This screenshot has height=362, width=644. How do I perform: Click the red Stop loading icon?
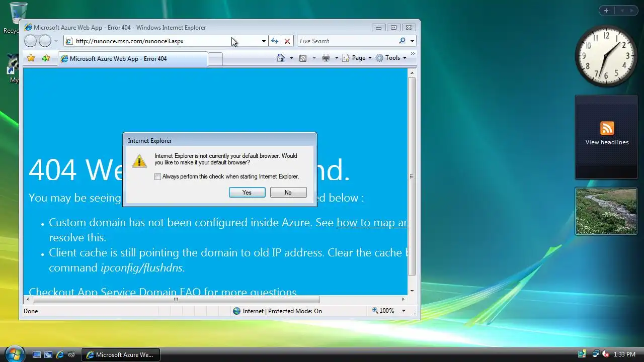pyautogui.click(x=287, y=41)
